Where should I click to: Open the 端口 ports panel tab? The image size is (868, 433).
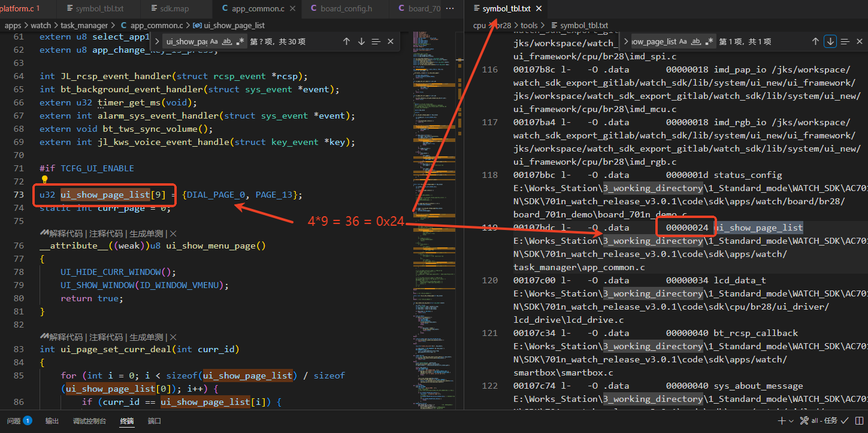[155, 421]
